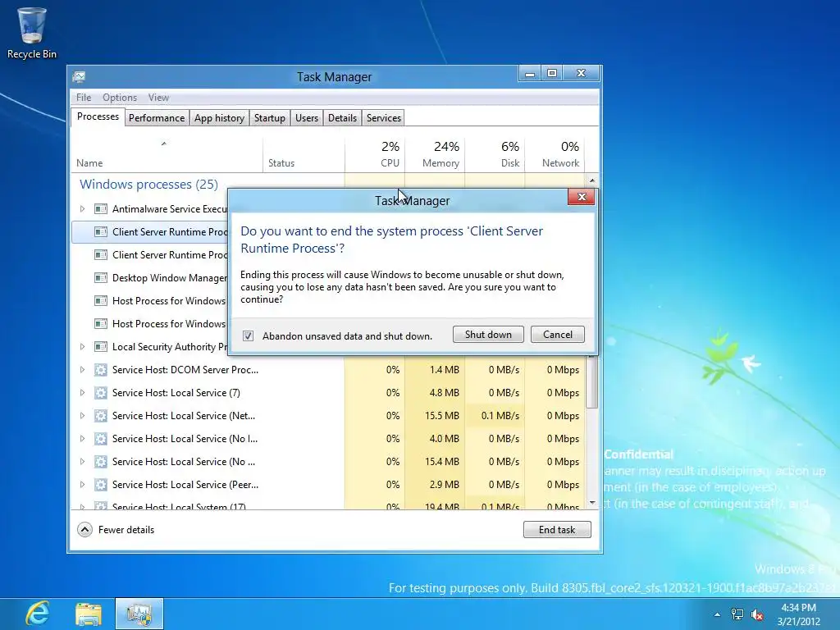
Task: Expand Antimalware Service Executable row
Action: click(x=83, y=209)
